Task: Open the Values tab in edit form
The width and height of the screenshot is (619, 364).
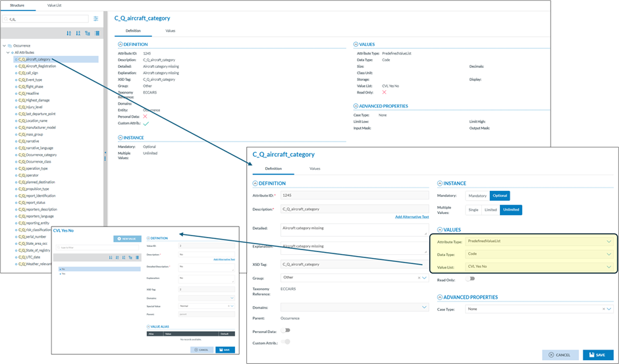Action: (315, 169)
